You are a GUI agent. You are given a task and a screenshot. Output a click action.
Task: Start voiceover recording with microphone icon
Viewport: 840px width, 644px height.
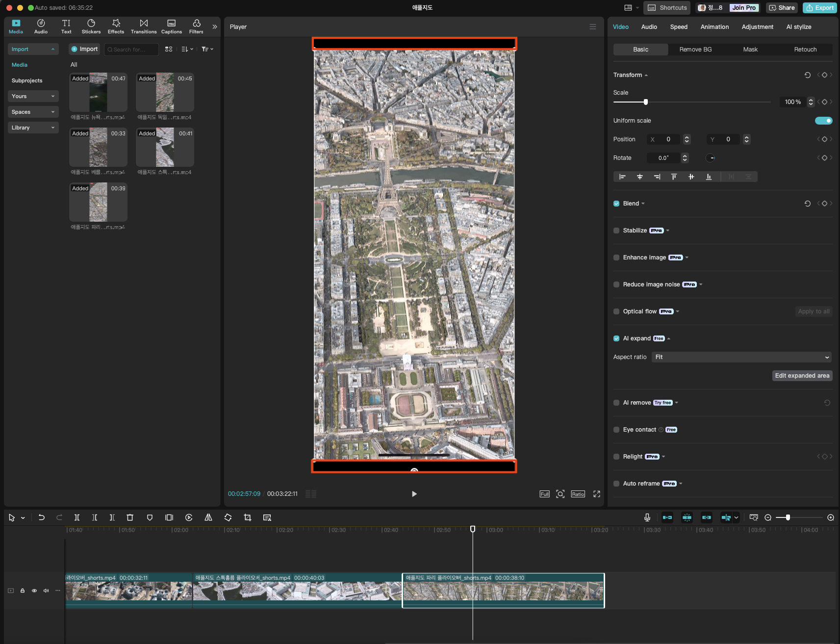[647, 517]
